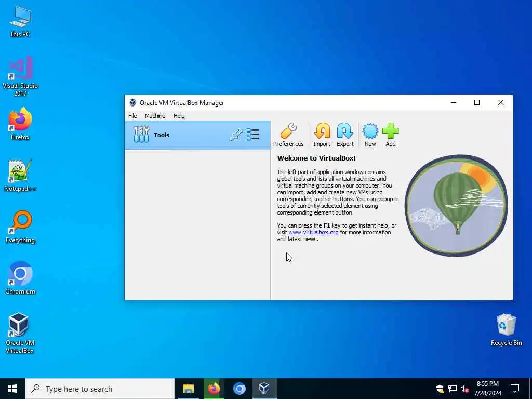Add an existing virtual machine
The height and width of the screenshot is (399, 532).
tap(391, 135)
